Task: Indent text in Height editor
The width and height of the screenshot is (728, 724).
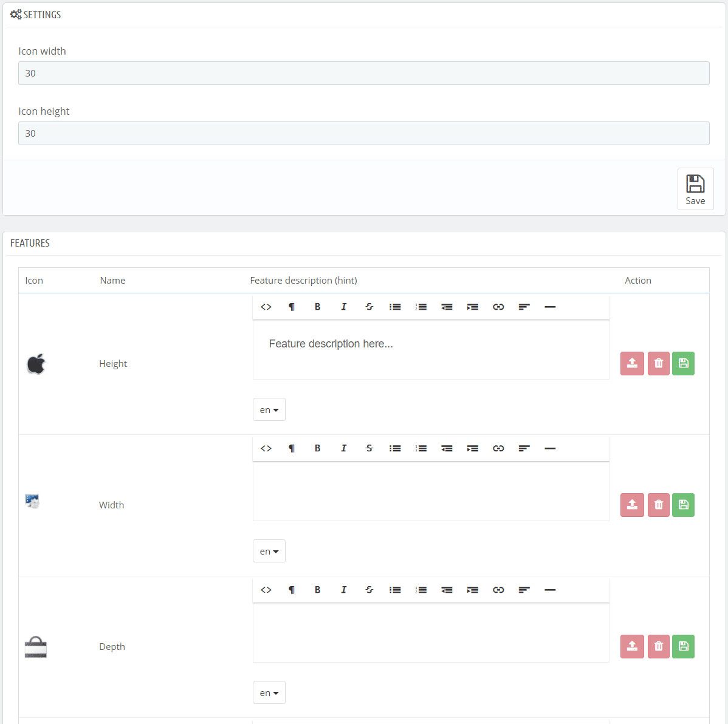Action: (473, 307)
